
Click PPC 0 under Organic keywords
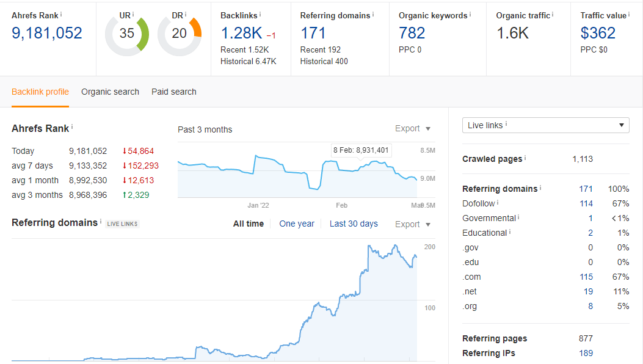[x=410, y=49]
